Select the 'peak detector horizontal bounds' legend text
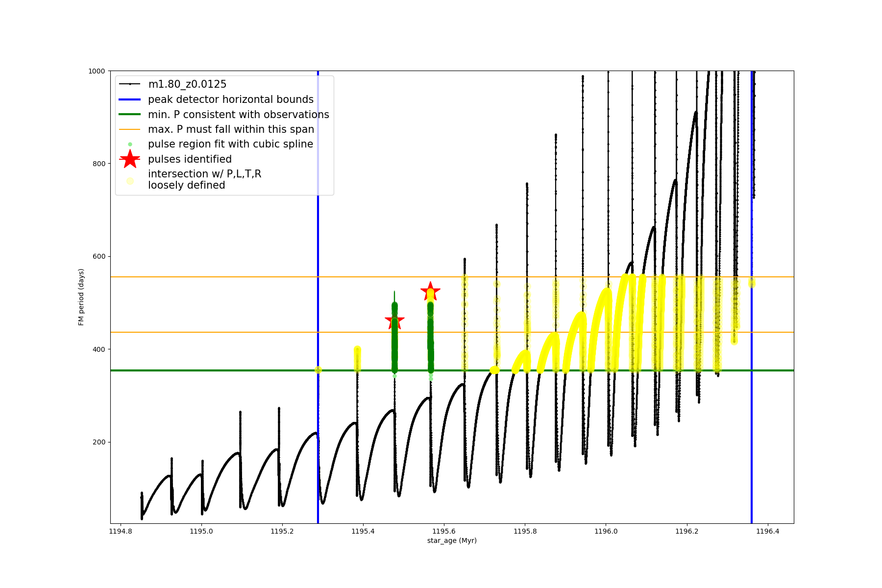Viewport: 882px width, 588px height. (231, 99)
